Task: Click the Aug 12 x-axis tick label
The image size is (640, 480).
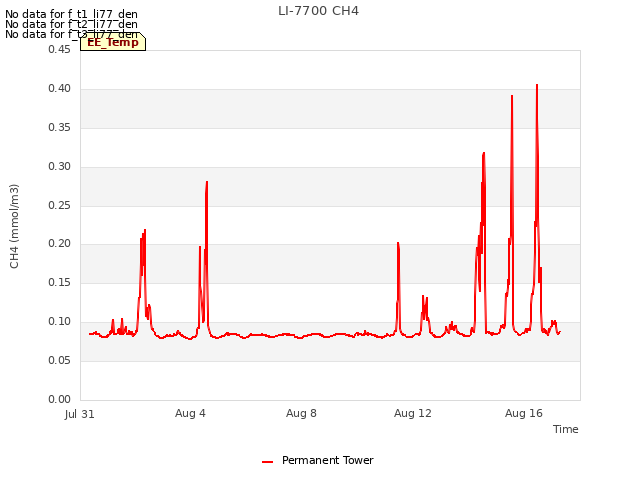Action: (413, 413)
